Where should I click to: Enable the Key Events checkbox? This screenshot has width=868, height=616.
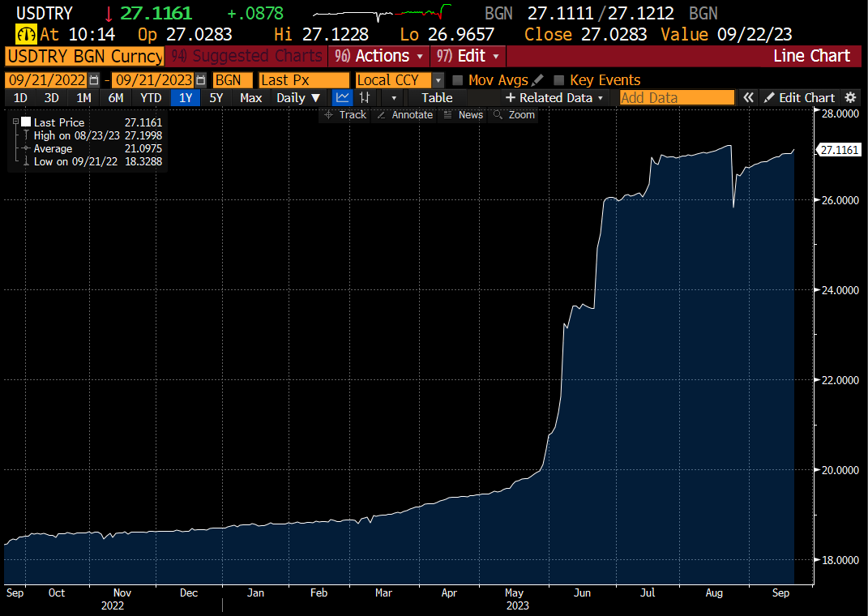[x=558, y=80]
